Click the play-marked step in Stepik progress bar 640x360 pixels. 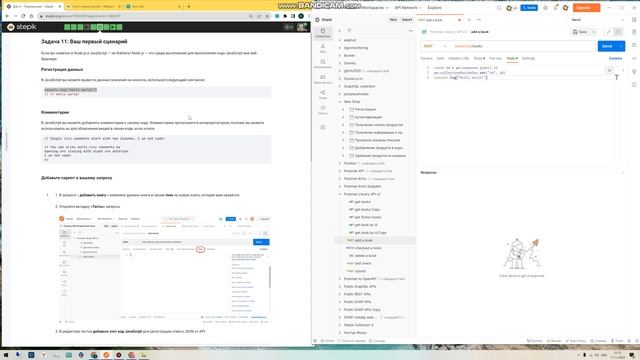coord(113,27)
